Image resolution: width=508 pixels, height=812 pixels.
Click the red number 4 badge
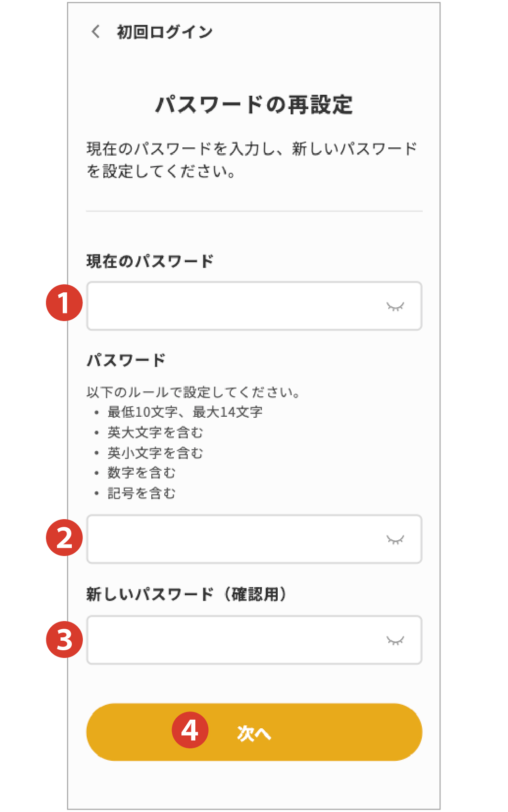click(190, 730)
